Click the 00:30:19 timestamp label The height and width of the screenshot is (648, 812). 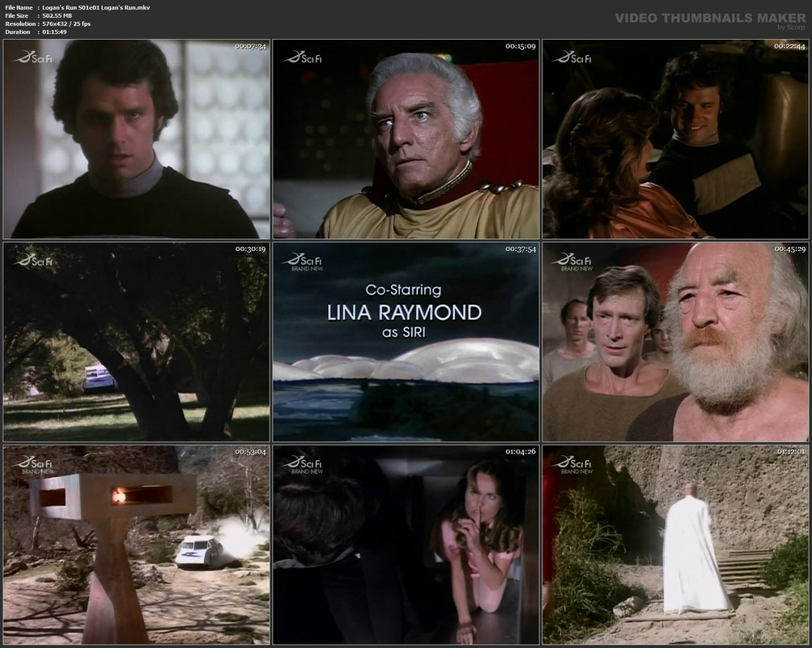[x=251, y=249]
